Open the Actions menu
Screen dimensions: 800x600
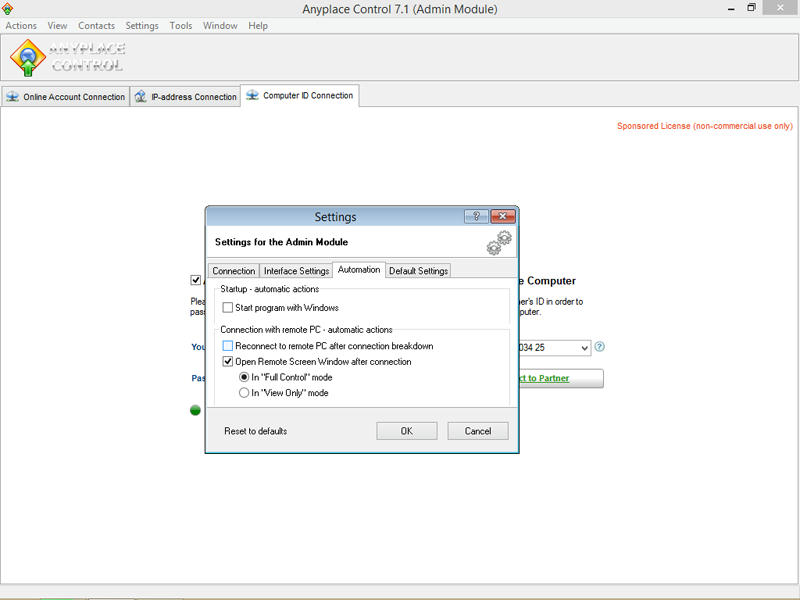click(21, 26)
